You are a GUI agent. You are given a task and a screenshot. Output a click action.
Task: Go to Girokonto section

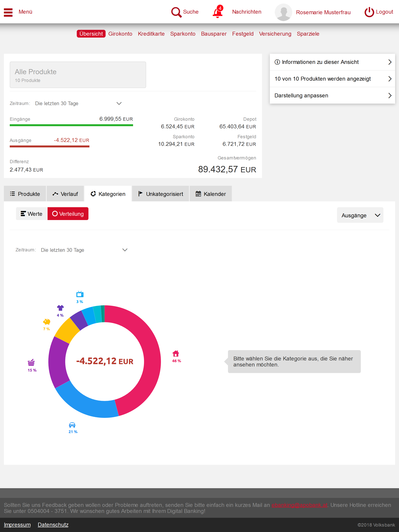pos(120,34)
